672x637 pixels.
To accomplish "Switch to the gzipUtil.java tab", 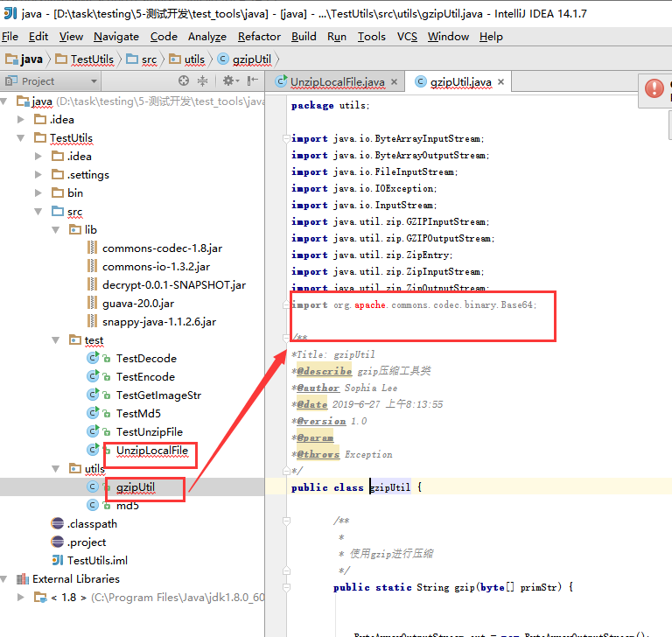I will click(461, 82).
